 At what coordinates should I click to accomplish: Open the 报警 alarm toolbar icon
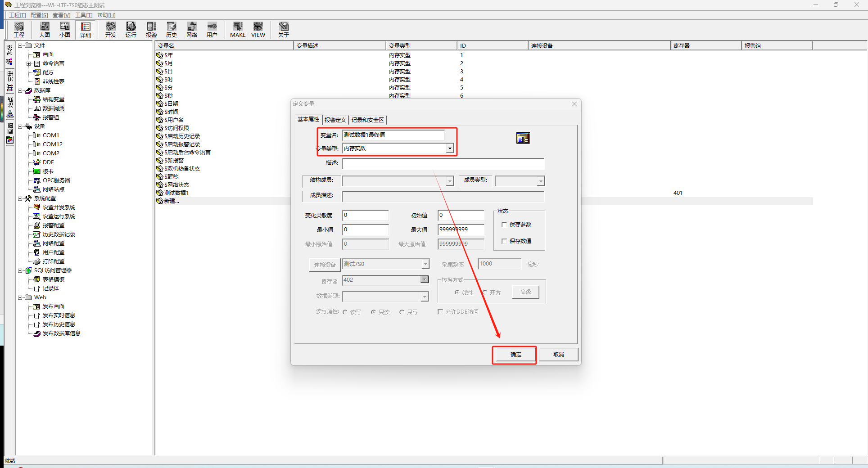tap(151, 30)
